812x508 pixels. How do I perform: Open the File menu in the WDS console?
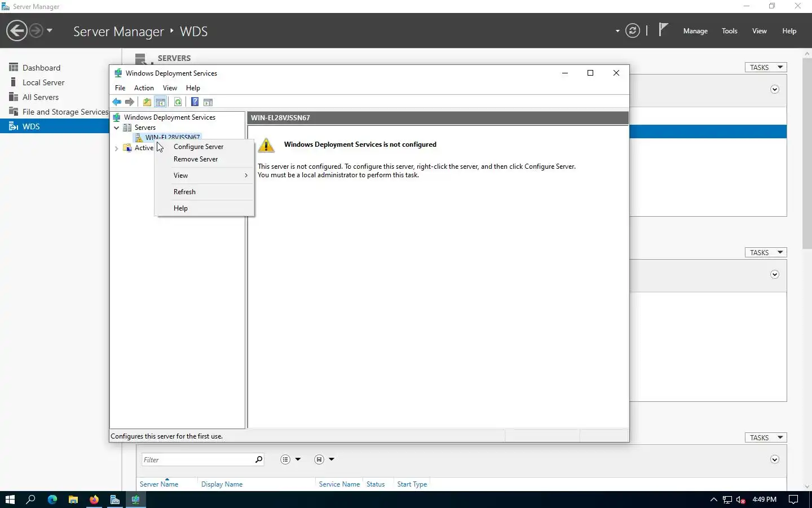[x=120, y=88]
